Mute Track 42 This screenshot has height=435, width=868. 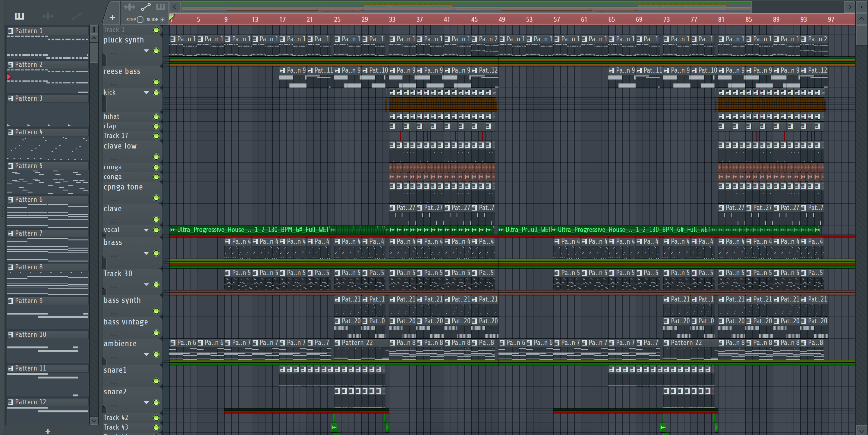(x=156, y=418)
